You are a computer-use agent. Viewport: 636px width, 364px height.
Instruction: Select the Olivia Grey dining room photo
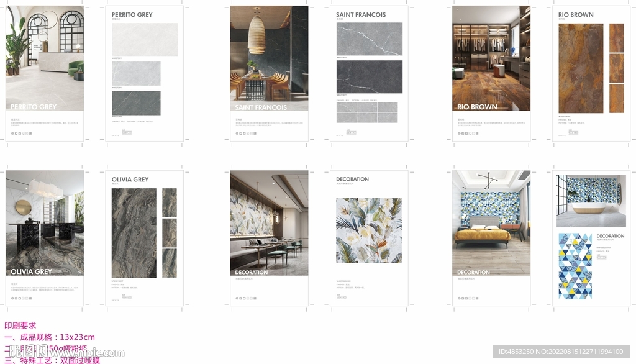click(x=45, y=223)
